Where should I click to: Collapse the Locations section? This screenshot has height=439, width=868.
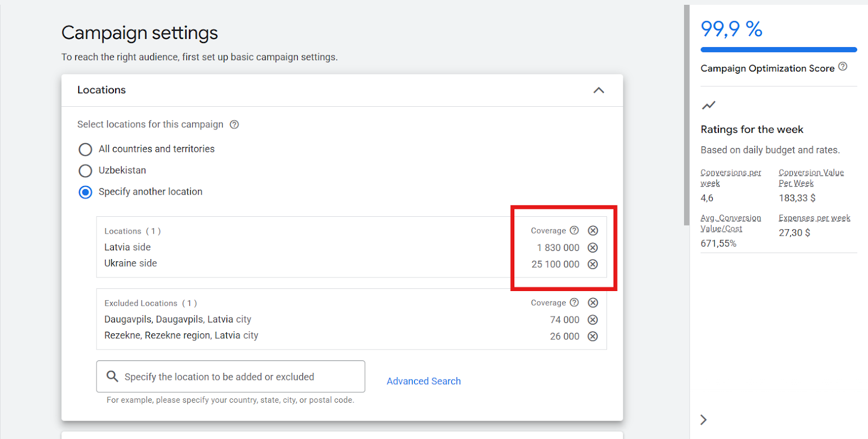[598, 91]
